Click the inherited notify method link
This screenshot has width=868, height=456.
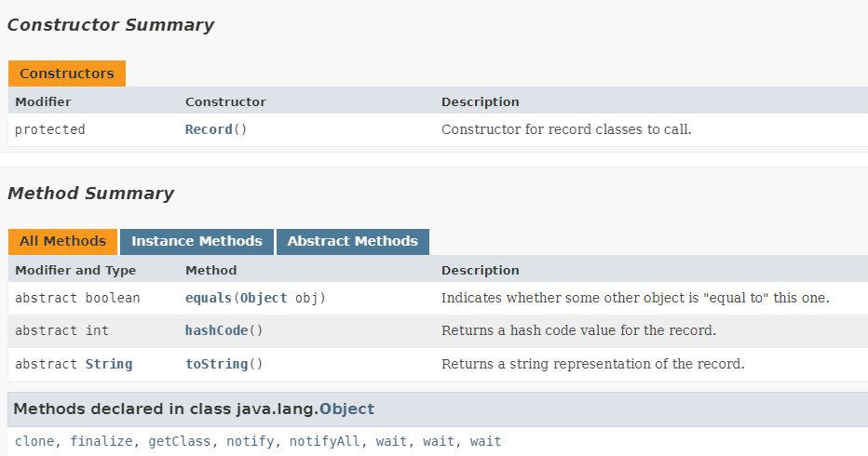point(251,441)
